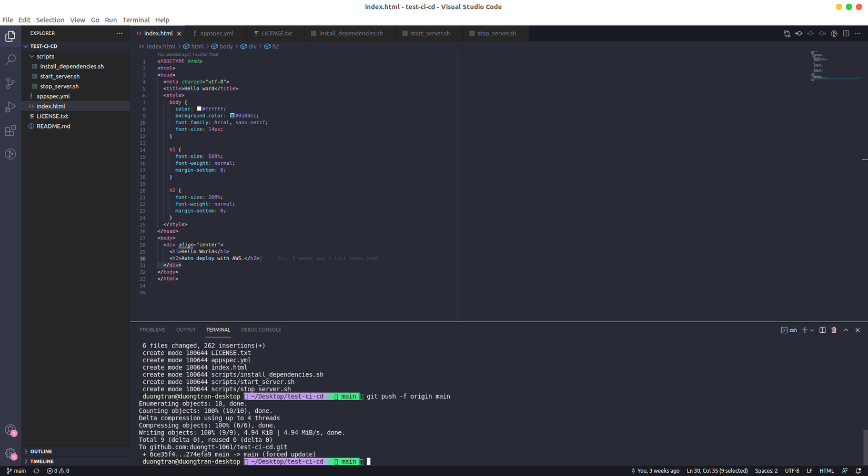The height and width of the screenshot is (476, 868).
Task: Kill the terminal with trash icon
Action: tap(834, 330)
